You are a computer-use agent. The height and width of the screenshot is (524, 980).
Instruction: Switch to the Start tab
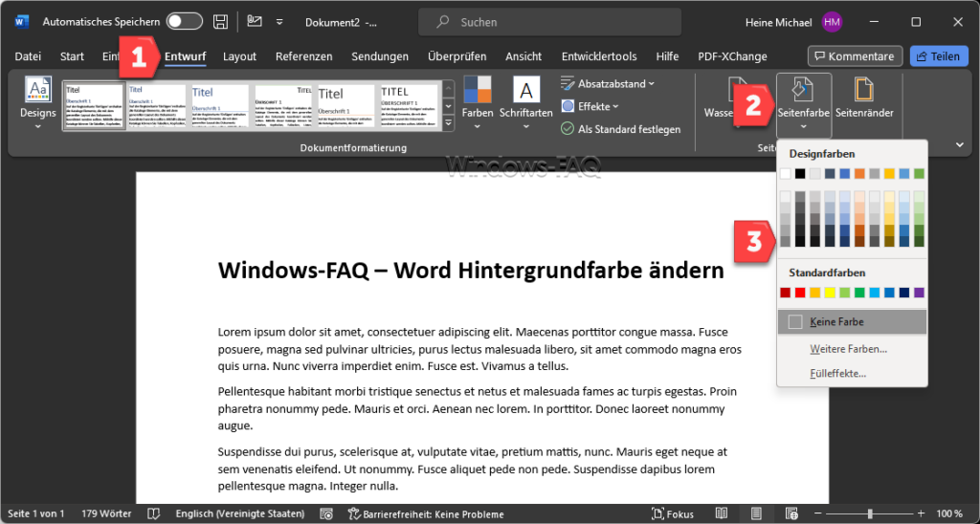tap(72, 56)
